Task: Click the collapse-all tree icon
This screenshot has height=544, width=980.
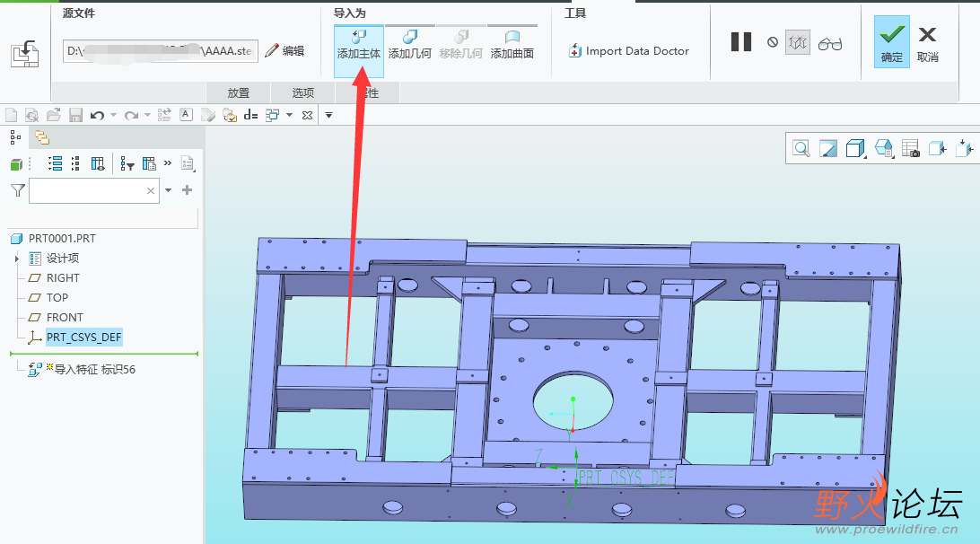Action: pos(75,163)
